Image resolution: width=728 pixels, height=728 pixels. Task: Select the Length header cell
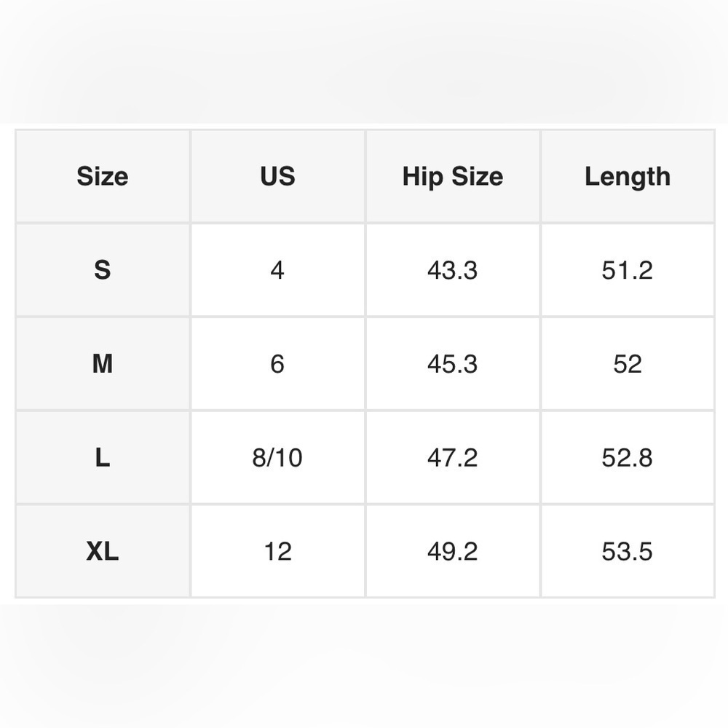coord(628,176)
